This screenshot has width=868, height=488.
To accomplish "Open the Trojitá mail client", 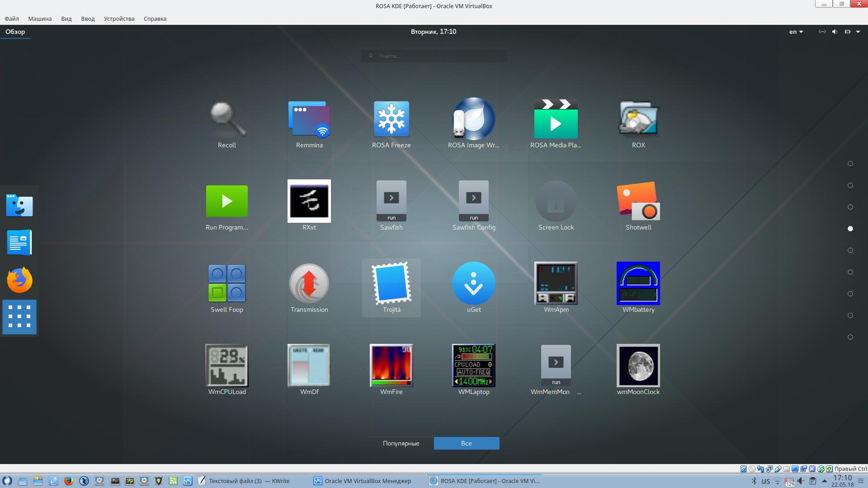I will pos(391,284).
